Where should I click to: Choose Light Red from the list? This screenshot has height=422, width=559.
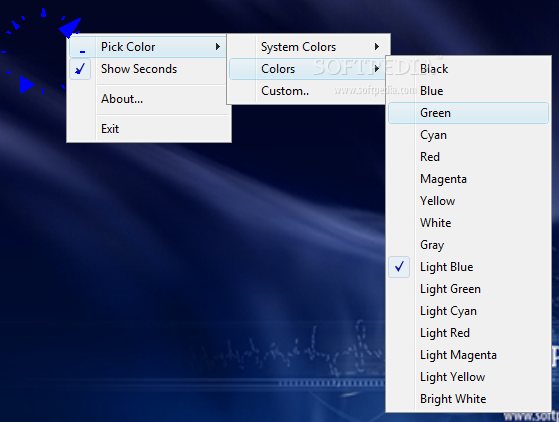pos(468,333)
